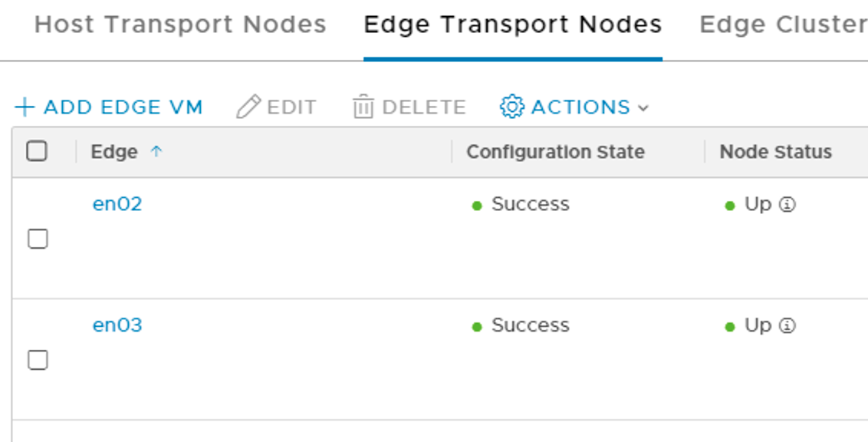This screenshot has height=442, width=868.
Task: Toggle the select-all checkbox in table header
Action: (x=37, y=151)
